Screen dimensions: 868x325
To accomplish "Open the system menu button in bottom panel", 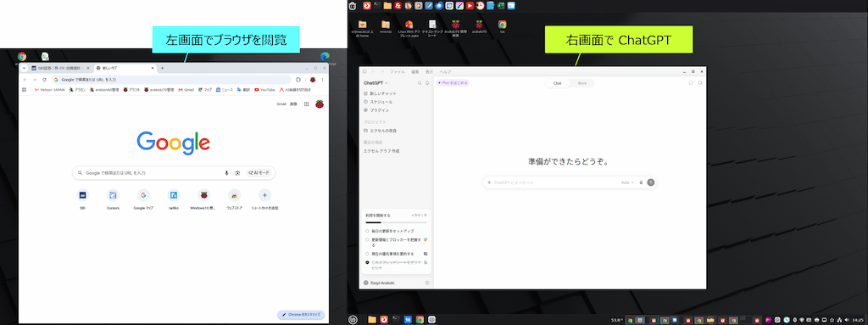I will pos(353,319).
